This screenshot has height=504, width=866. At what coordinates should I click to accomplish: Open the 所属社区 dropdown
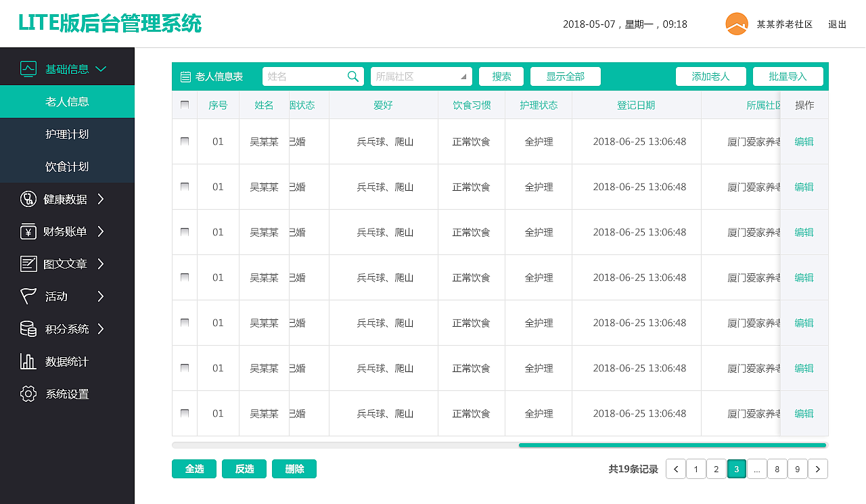(421, 76)
